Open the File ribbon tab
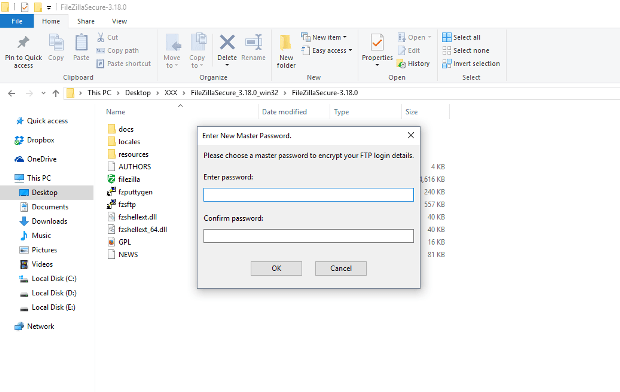Viewport: 620px width, 392px height. (17, 21)
